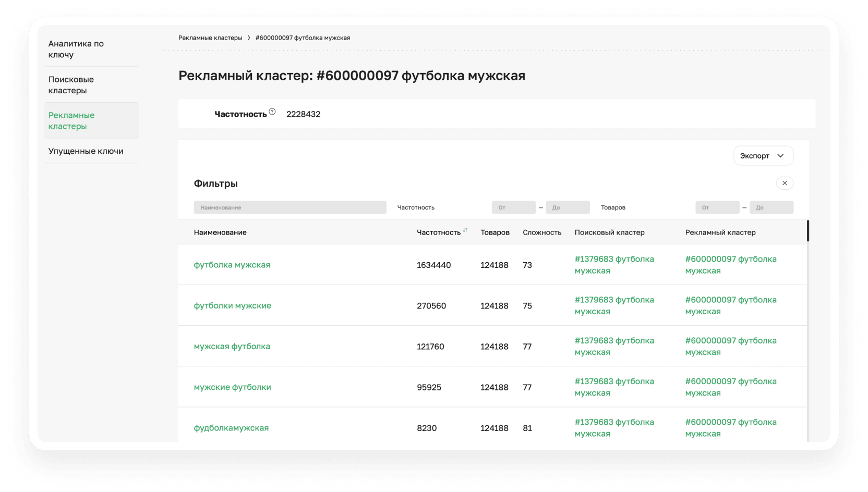The height and width of the screenshot is (492, 868).
Task: Click the Товаров 'От' input field
Action: [x=717, y=207]
